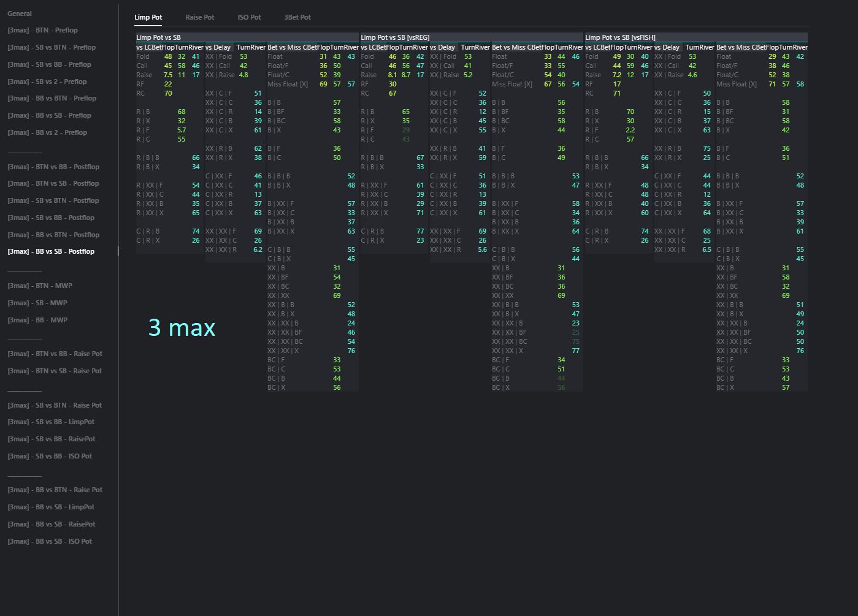The height and width of the screenshot is (616, 858).
Task: Open [3max] - SB vs BB - Postflop
Action: coord(51,218)
